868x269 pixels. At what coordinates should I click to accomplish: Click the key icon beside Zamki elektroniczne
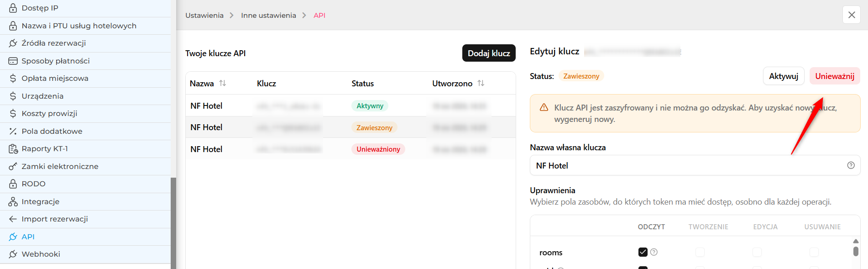point(13,166)
